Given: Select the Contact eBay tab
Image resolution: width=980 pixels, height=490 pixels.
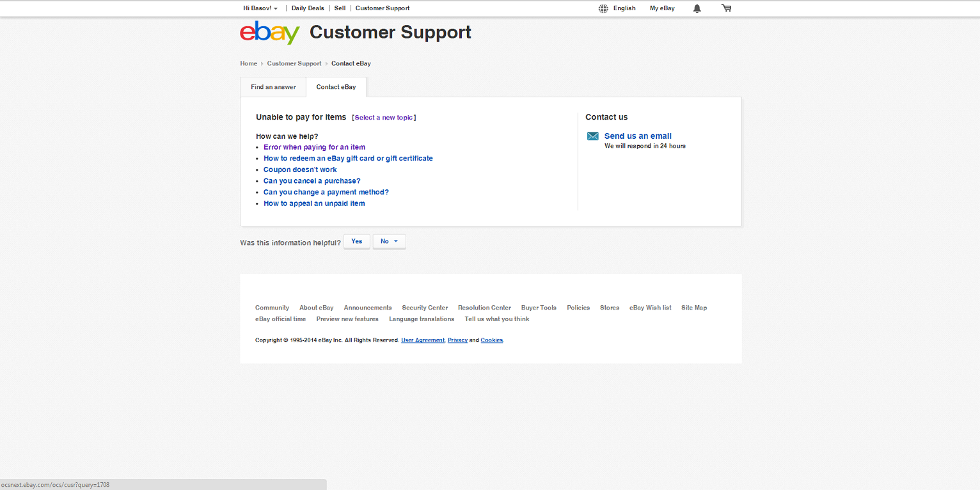Looking at the screenshot, I should pyautogui.click(x=336, y=87).
